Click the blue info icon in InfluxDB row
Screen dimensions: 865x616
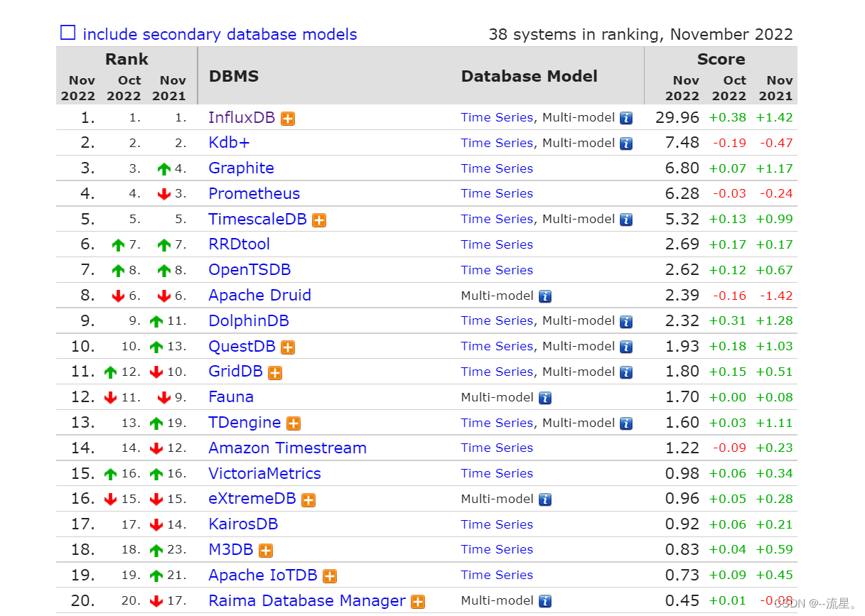click(626, 118)
